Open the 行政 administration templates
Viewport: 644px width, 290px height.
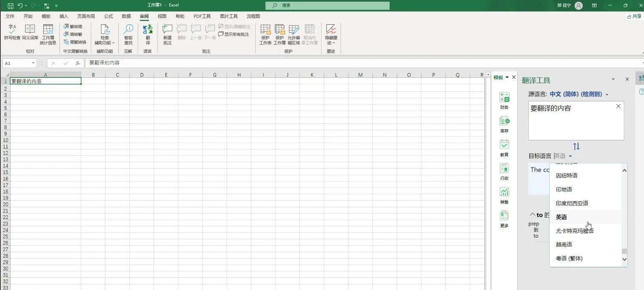click(x=504, y=172)
